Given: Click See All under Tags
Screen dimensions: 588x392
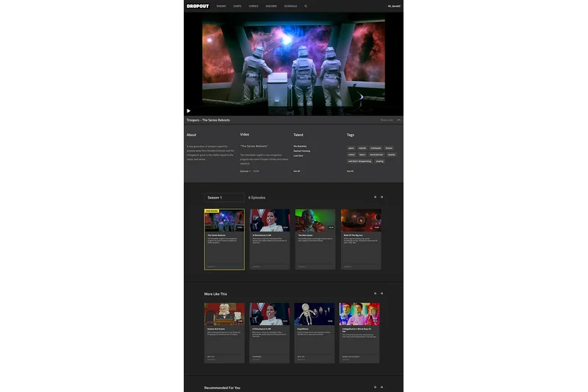Looking at the screenshot, I should [350, 171].
